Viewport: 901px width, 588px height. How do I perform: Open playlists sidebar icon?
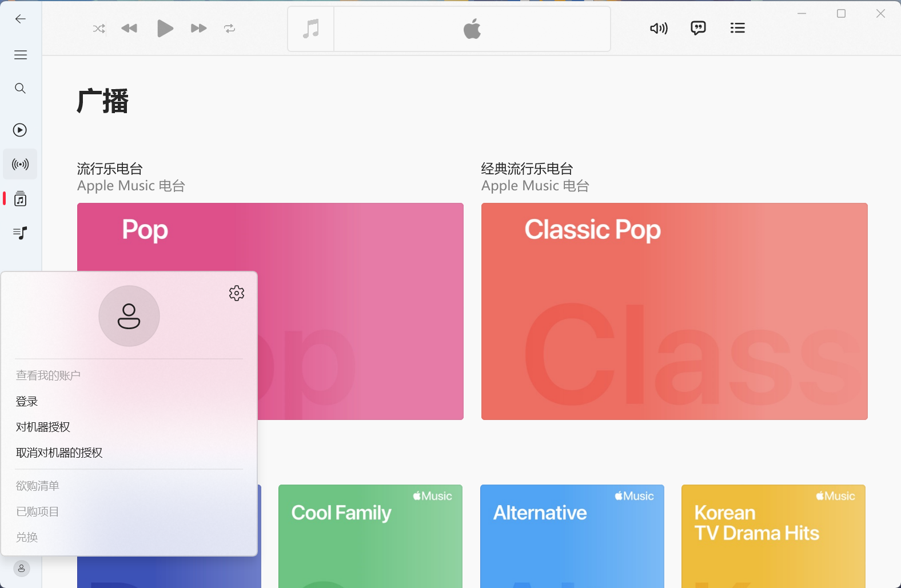[21, 233]
